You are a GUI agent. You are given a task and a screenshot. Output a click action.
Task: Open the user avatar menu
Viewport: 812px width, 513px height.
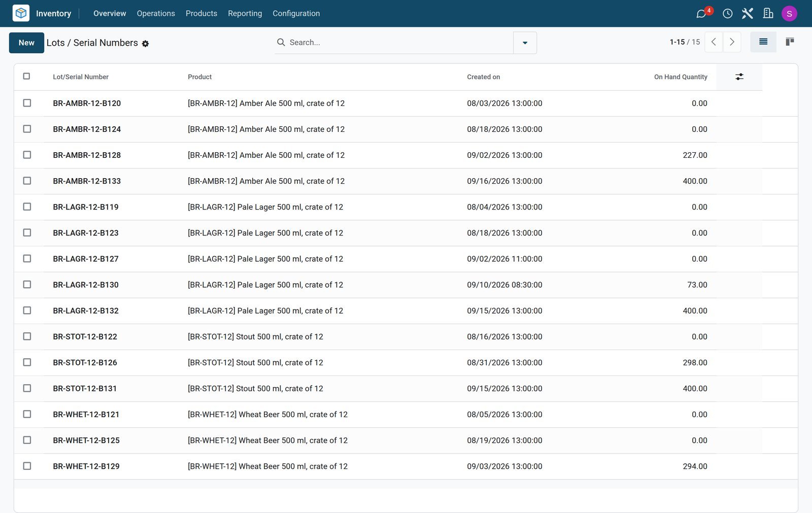coord(789,14)
